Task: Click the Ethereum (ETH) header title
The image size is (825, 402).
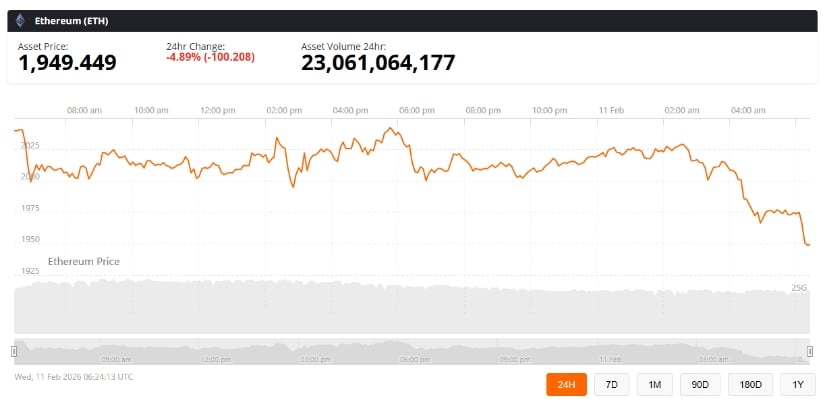Action: tap(70, 20)
